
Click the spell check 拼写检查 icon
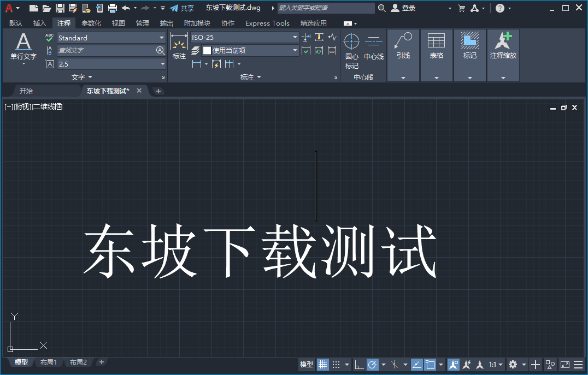(x=49, y=37)
